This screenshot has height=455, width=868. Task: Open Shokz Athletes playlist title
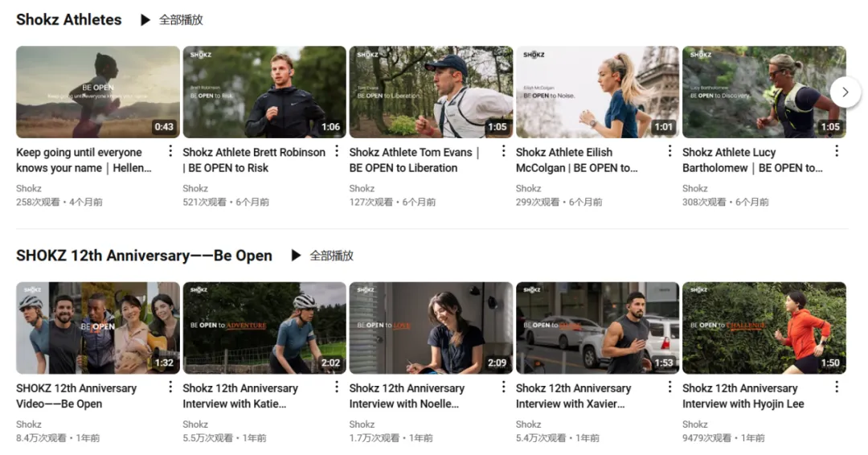(68, 19)
